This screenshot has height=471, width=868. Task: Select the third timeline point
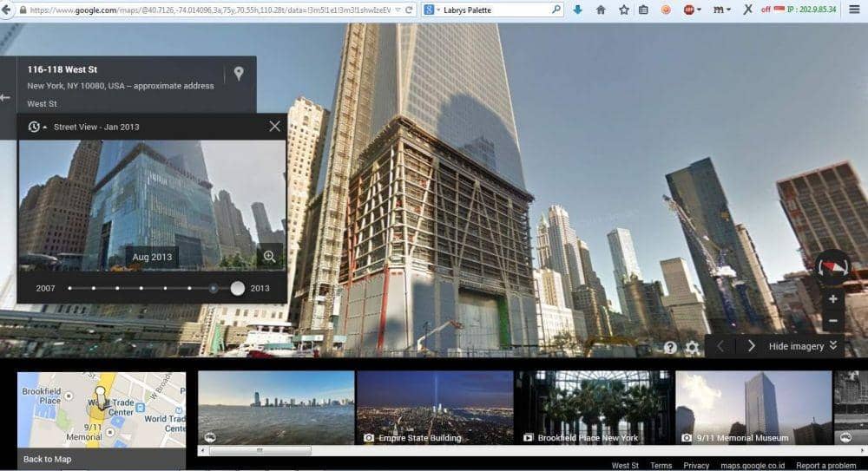[x=117, y=288]
